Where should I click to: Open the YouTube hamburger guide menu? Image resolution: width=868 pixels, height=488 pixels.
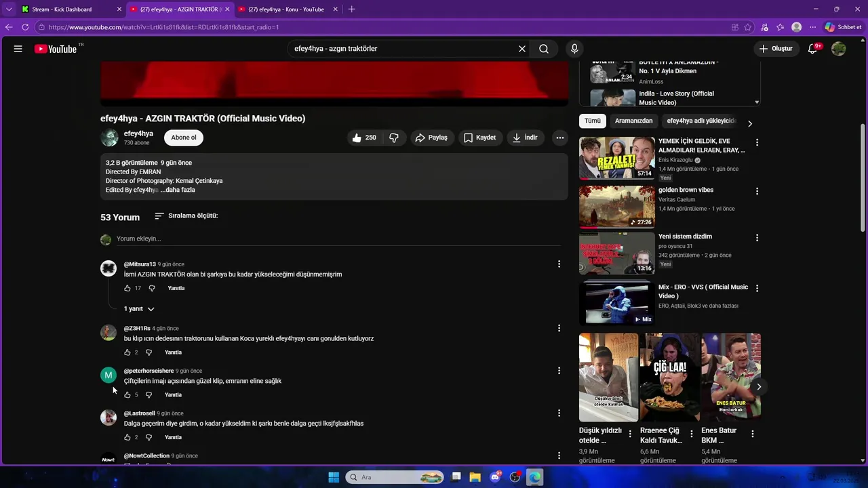(18, 49)
